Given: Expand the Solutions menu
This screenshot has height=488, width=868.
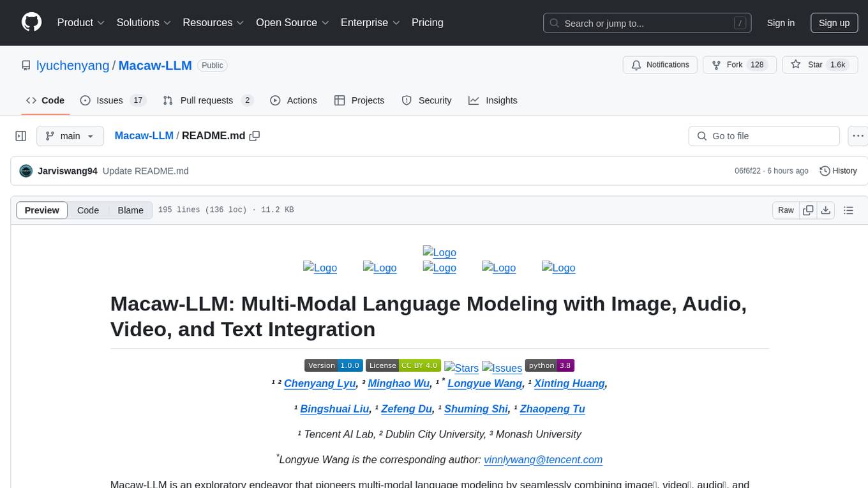Looking at the screenshot, I should pos(144,22).
